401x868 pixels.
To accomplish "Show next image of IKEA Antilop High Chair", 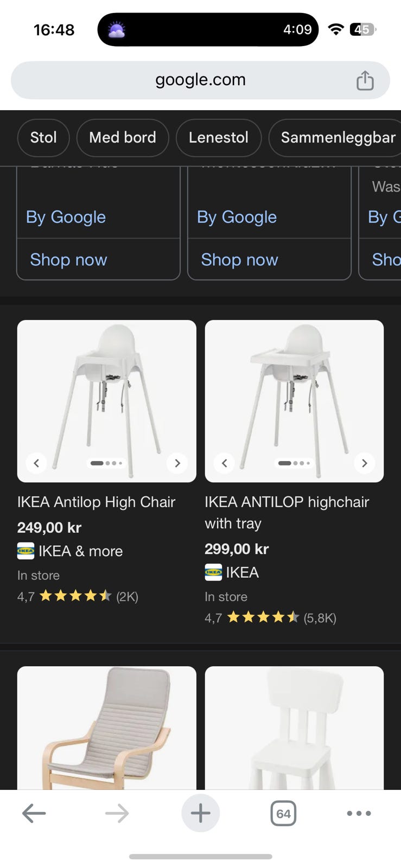I will coord(177,463).
